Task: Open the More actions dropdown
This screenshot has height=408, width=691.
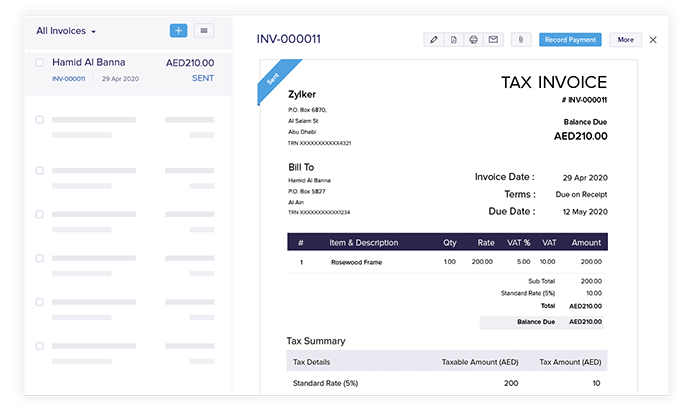Action: coord(625,40)
